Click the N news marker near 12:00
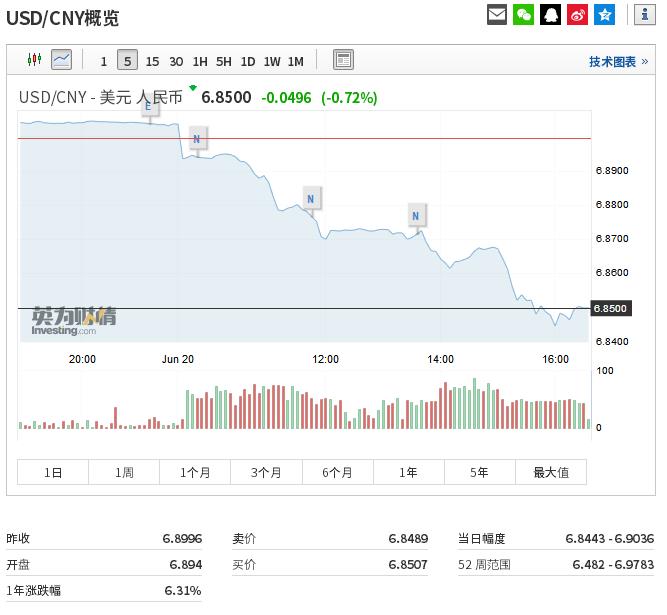The image size is (667, 615). pyautogui.click(x=311, y=199)
